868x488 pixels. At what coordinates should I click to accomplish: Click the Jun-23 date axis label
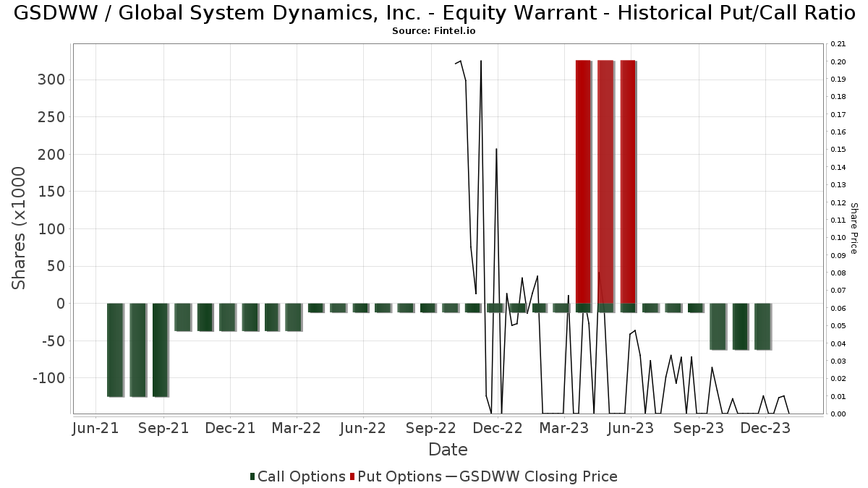coord(631,428)
